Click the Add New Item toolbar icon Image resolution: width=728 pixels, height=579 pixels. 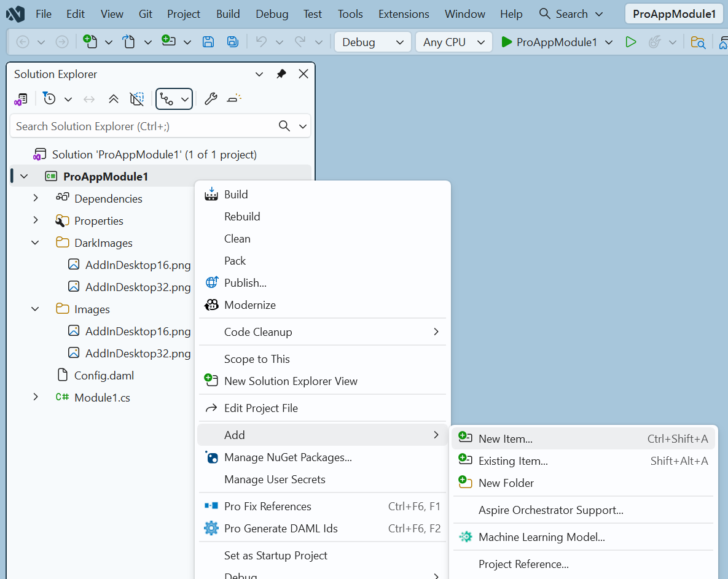168,41
